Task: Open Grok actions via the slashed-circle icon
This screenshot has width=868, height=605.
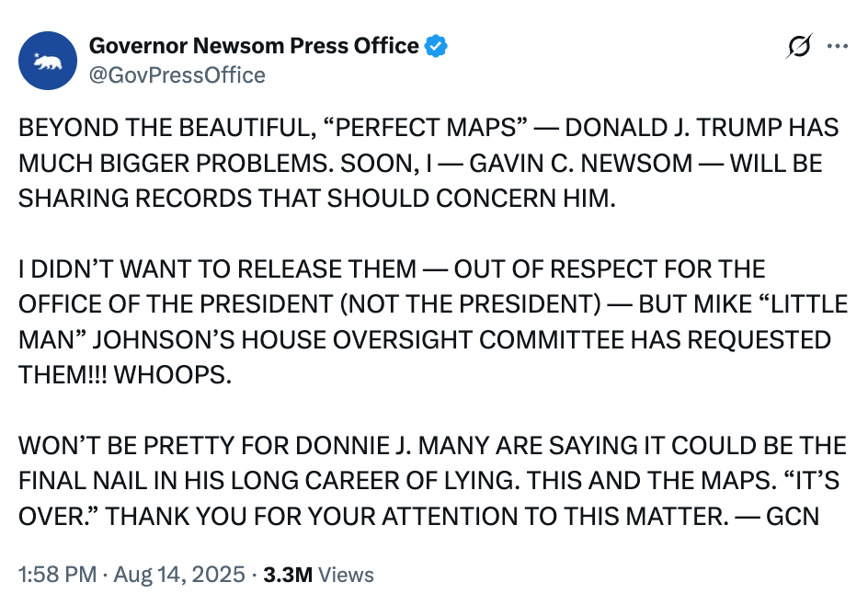Action: coord(798,45)
